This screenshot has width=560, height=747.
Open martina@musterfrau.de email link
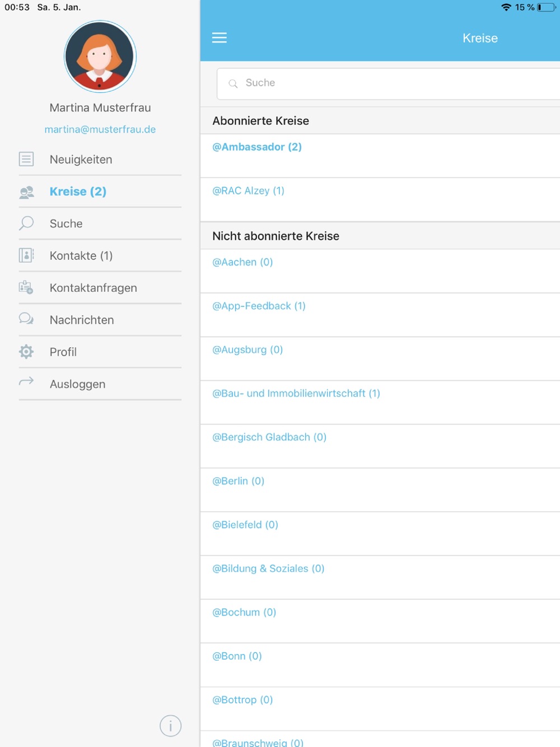[100, 129]
